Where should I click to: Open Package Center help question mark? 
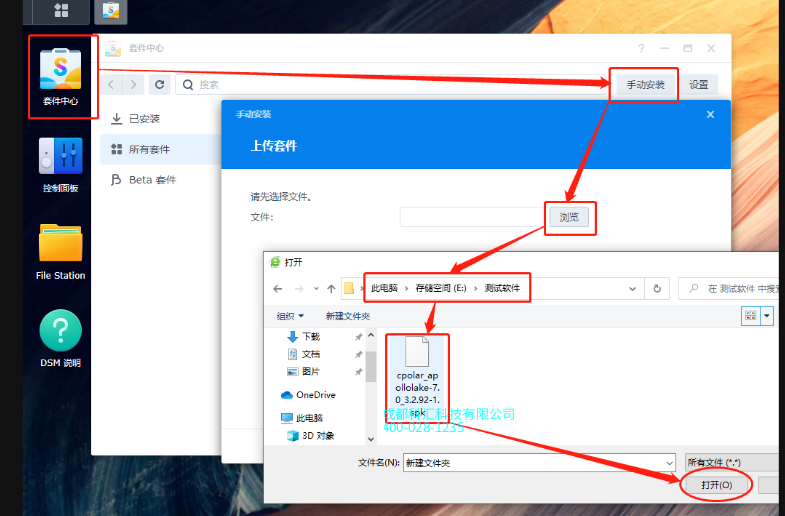[x=641, y=48]
